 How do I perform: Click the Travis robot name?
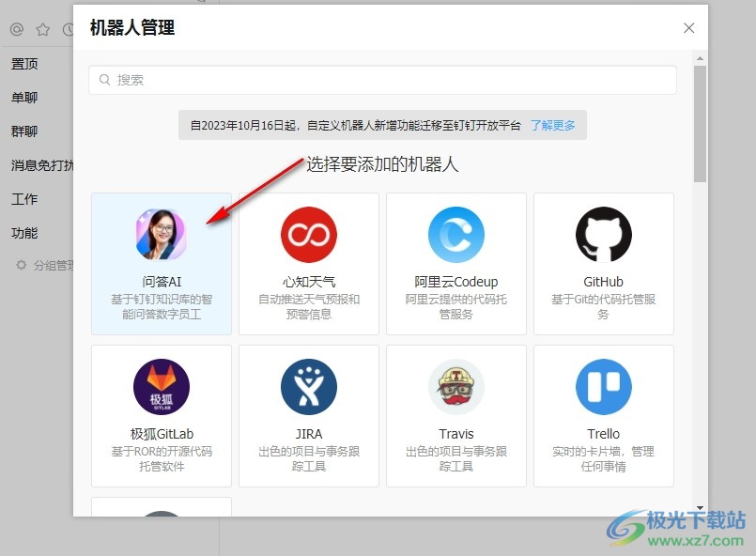pyautogui.click(x=456, y=434)
